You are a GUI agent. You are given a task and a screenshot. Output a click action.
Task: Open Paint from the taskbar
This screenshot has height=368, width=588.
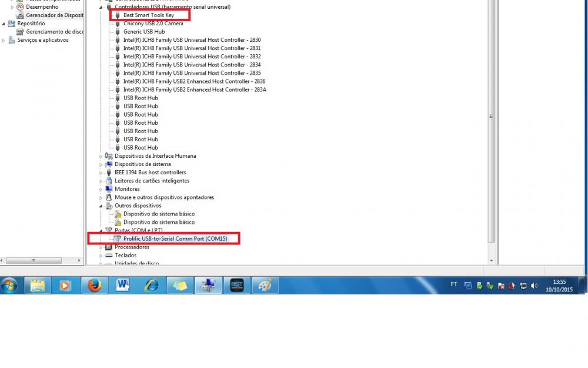click(x=266, y=286)
